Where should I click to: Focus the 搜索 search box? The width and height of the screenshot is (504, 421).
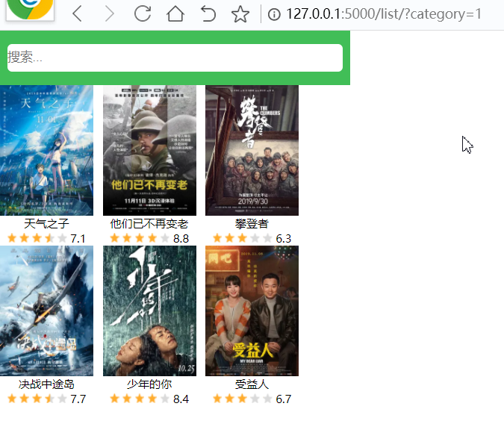click(175, 57)
